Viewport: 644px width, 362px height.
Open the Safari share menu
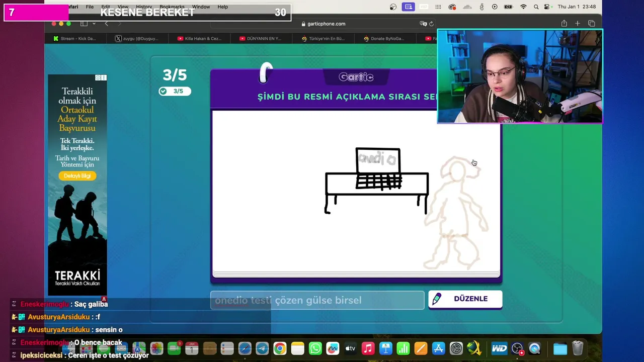[564, 24]
